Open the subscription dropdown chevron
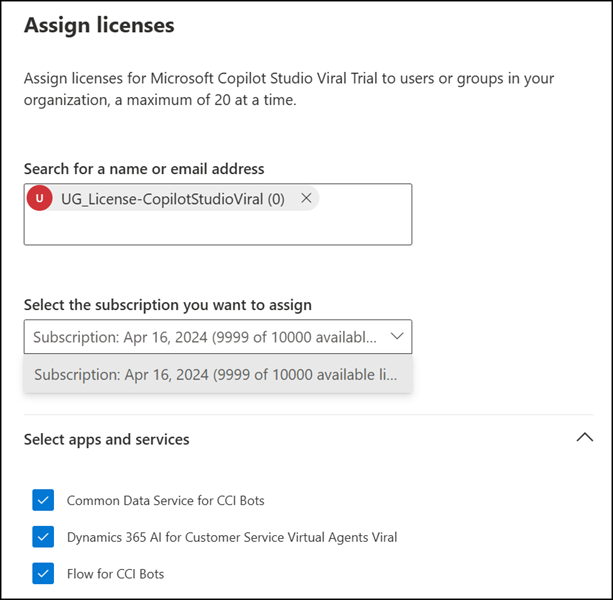This screenshot has width=613, height=600. (397, 337)
